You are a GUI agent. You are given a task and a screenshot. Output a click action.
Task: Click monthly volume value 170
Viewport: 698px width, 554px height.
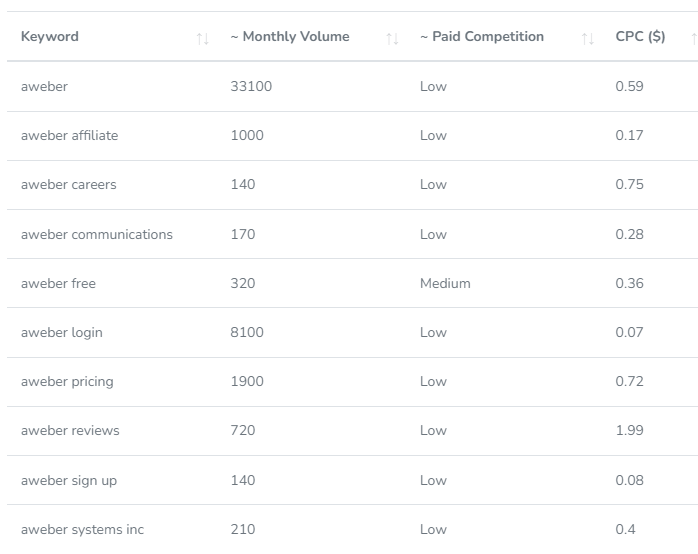point(243,234)
